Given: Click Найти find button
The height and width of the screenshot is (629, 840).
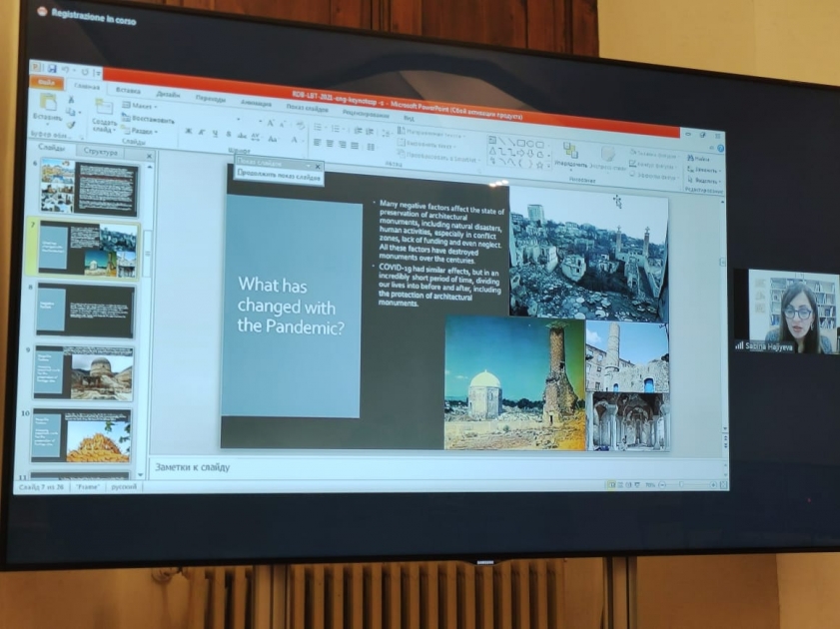Looking at the screenshot, I should [x=699, y=159].
